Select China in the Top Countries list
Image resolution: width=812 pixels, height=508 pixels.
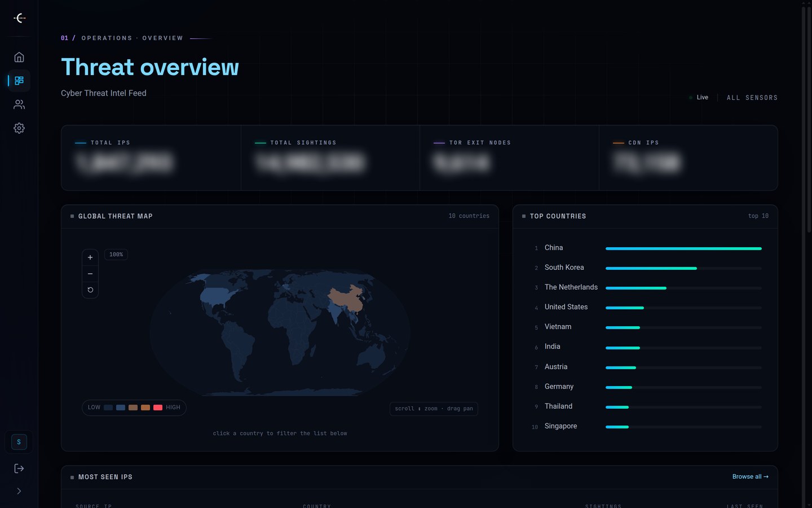646,248
